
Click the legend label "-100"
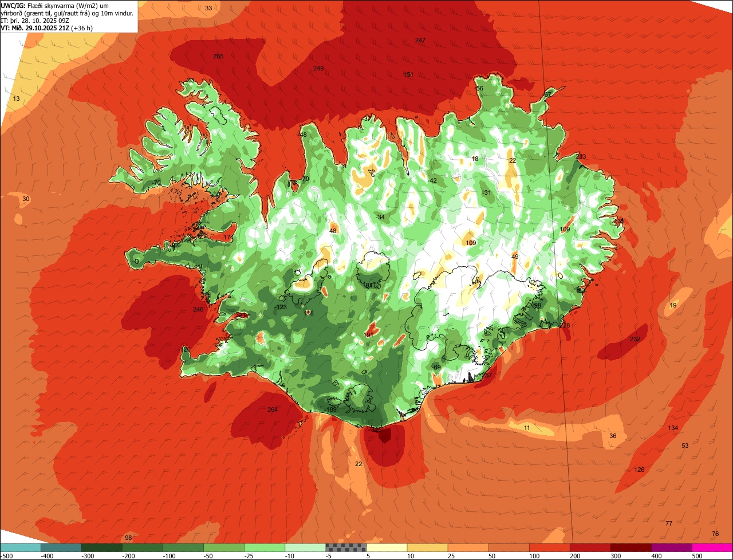[x=168, y=556]
